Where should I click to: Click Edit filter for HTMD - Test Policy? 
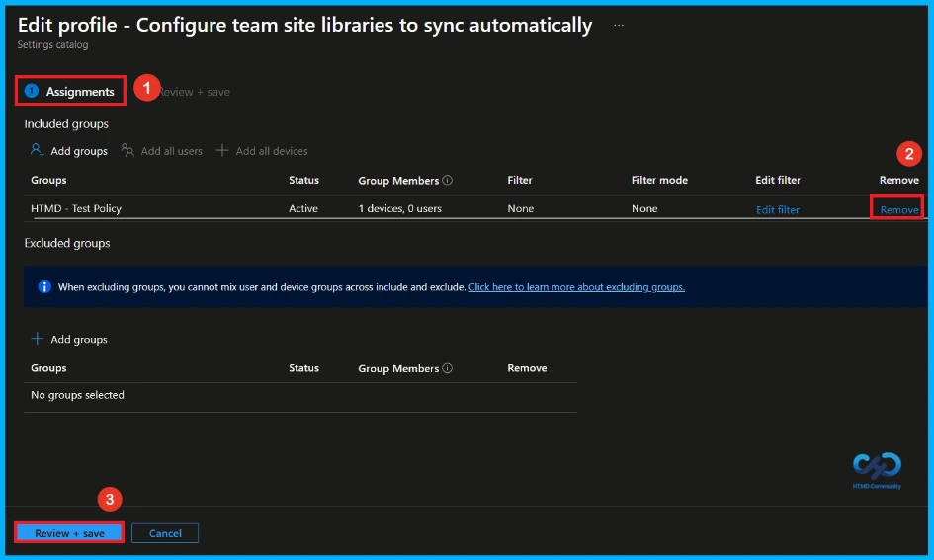pos(777,209)
